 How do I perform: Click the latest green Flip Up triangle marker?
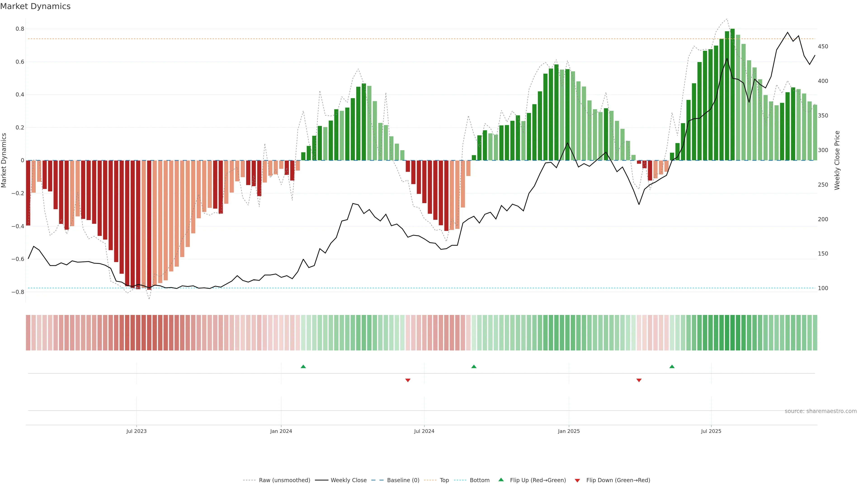[672, 366]
